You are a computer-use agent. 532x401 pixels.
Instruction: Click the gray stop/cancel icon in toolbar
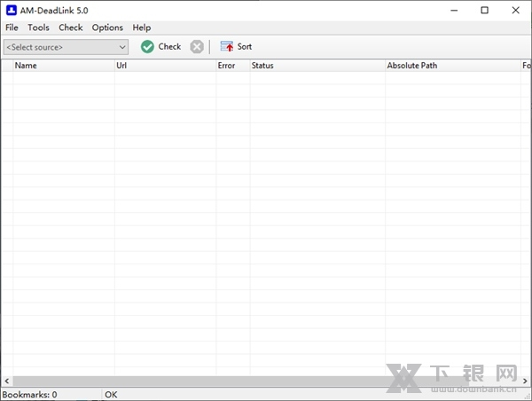197,47
